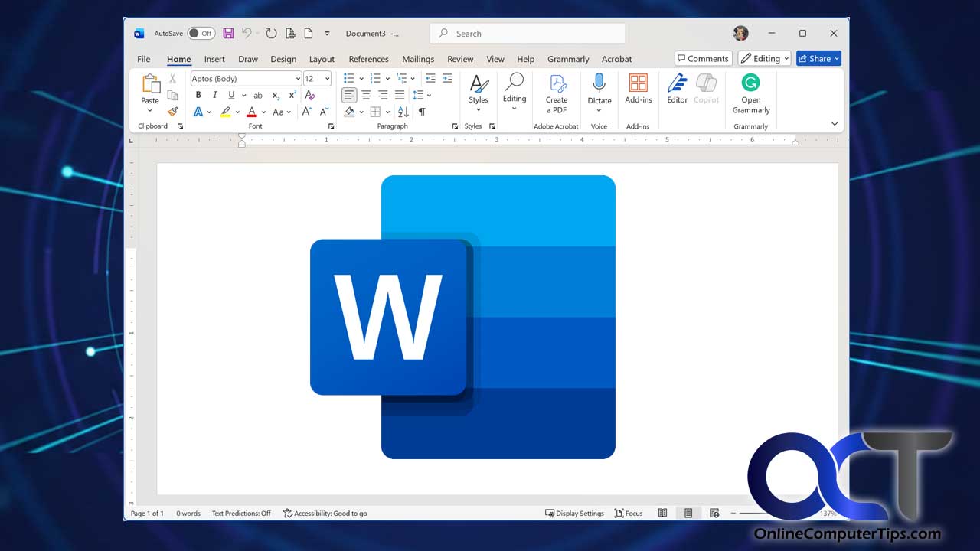Image resolution: width=980 pixels, height=551 pixels.
Task: Increase paragraph indent
Action: point(447,78)
